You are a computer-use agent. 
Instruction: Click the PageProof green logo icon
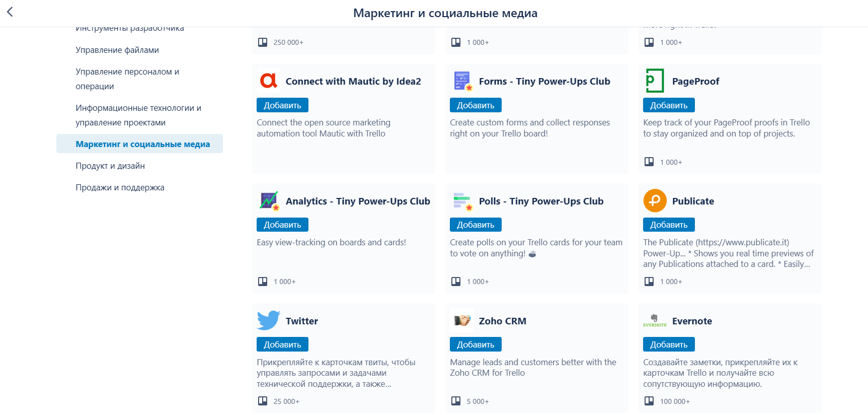[655, 81]
